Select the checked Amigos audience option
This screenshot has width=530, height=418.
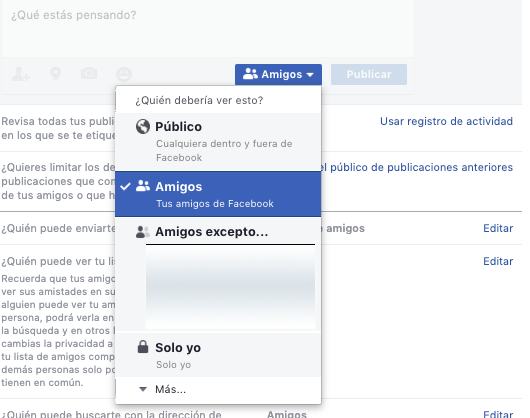point(218,194)
